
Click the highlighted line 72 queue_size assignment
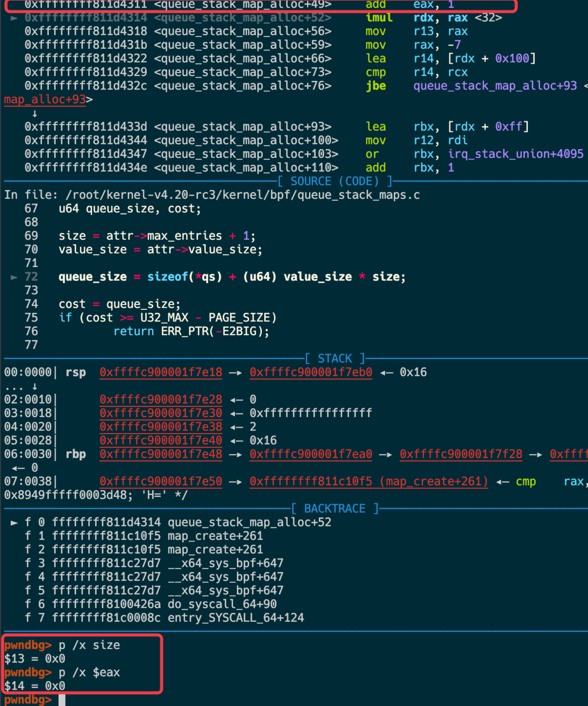pos(215,277)
